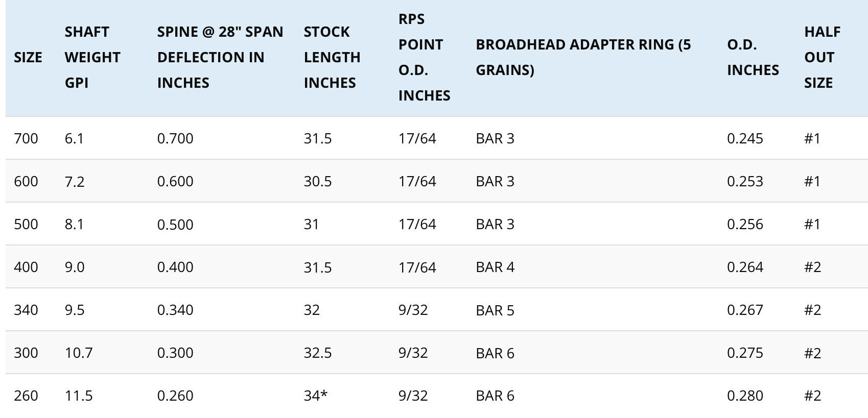Select the BAR 4 adapter ring cell
The height and width of the screenshot is (418, 868).
[x=495, y=267]
